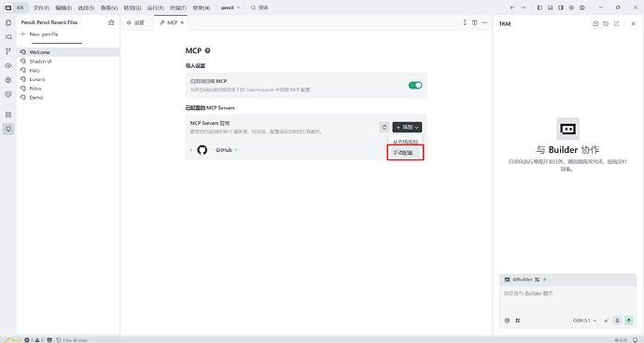This screenshot has width=644, height=343.
Task: Open the pencil project dropdown in title bar
Action: coord(231,7)
